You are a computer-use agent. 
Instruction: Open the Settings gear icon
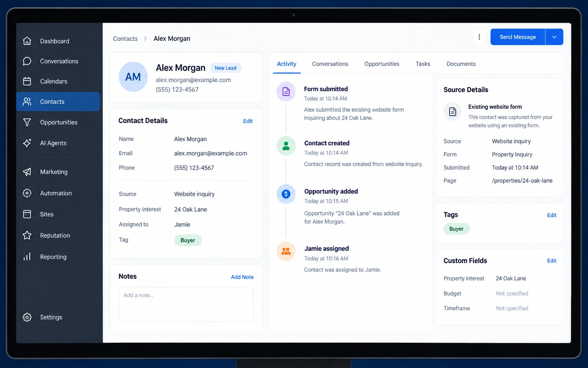coord(27,317)
